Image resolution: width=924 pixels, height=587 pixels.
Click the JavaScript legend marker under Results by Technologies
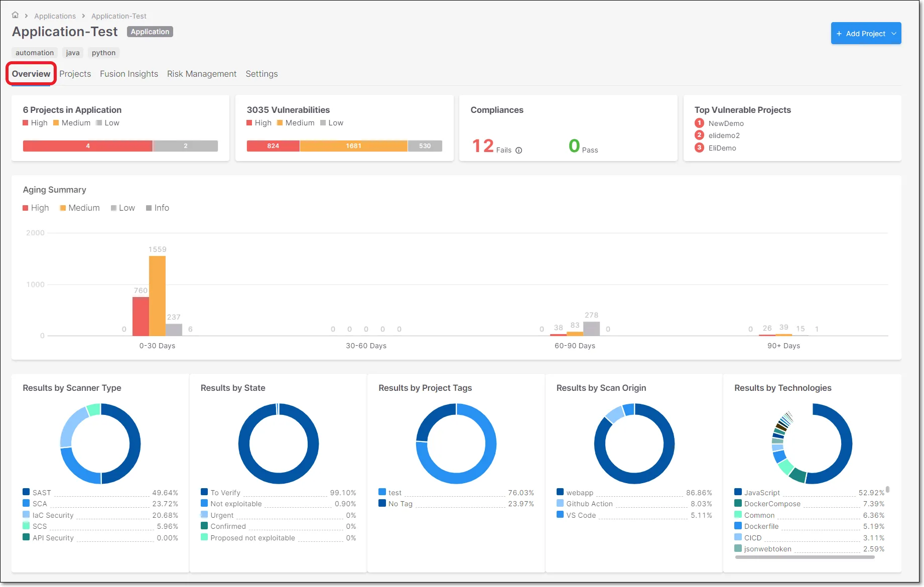[x=738, y=492]
